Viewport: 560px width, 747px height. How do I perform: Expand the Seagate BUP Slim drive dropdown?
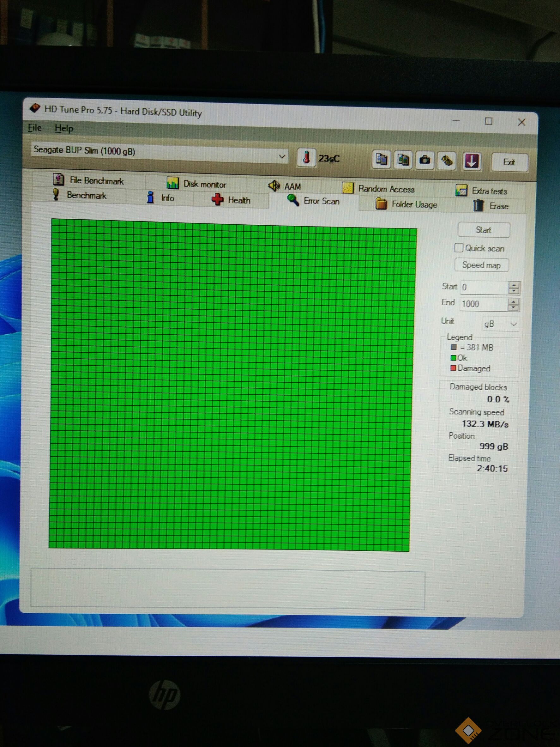[x=282, y=157]
